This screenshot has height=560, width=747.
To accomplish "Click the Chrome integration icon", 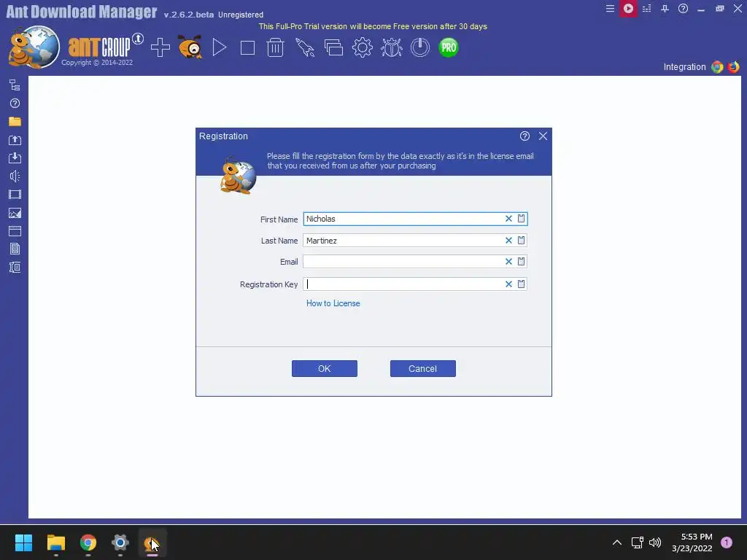I will tap(717, 66).
